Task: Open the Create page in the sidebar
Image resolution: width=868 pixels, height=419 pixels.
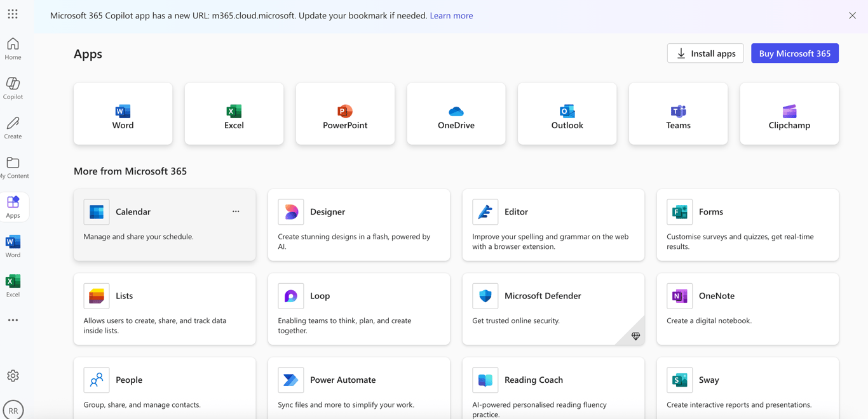Action: coord(13,127)
